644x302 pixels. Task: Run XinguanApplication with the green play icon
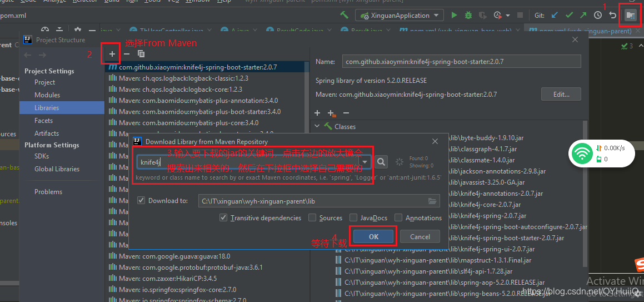[454, 16]
